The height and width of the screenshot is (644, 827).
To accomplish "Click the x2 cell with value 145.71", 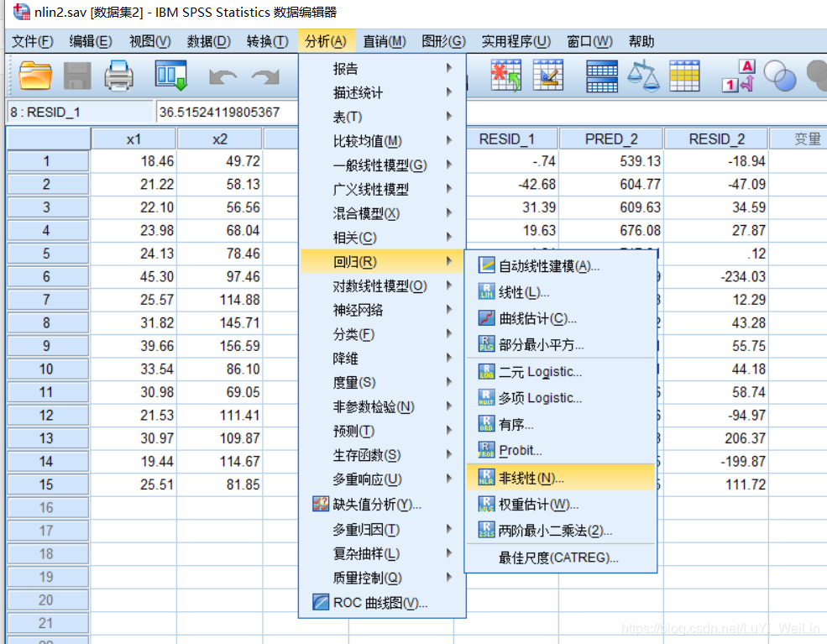I will (220, 322).
